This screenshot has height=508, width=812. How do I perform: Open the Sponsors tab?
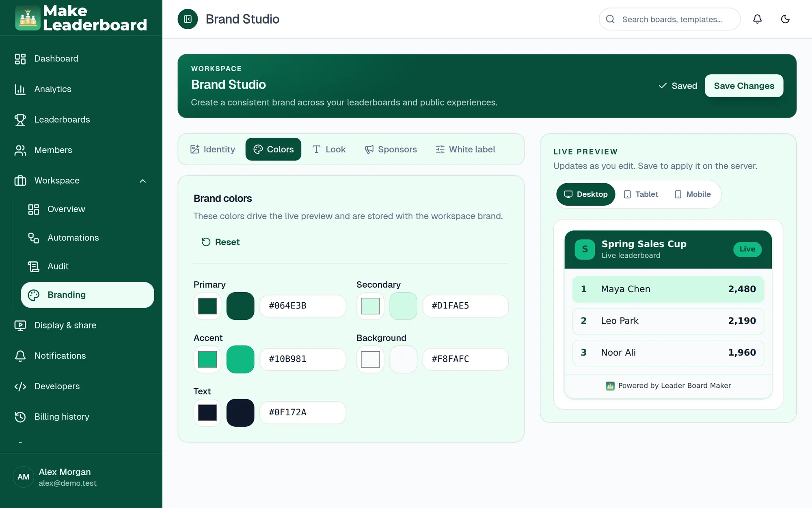coord(391,149)
